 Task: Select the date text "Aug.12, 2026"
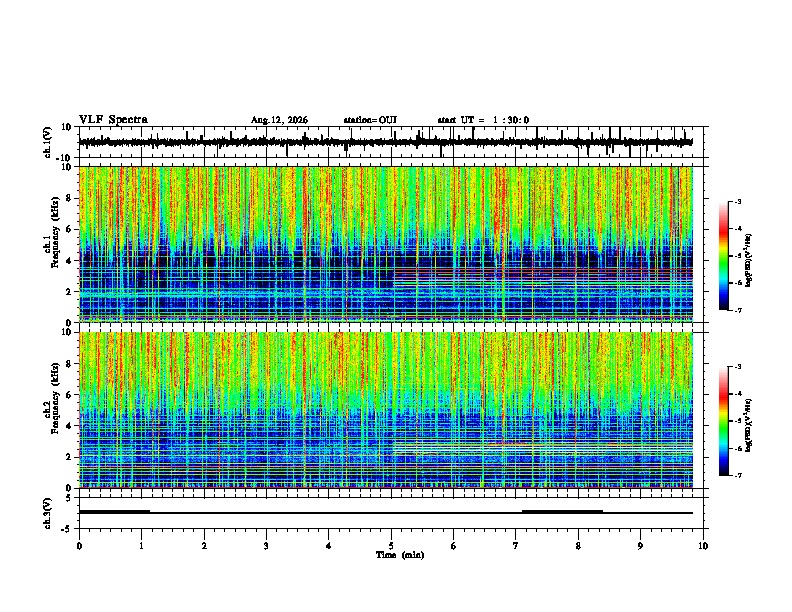pos(279,120)
